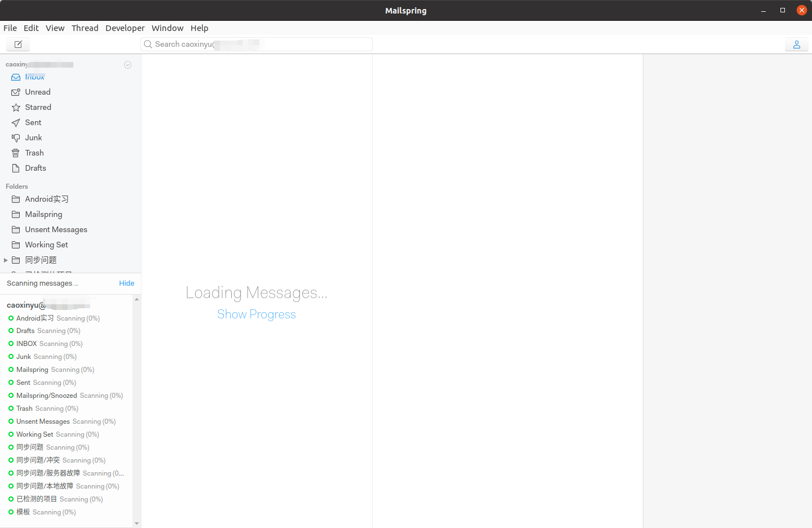
Task: Open the 同步问题 folder
Action: [x=41, y=260]
